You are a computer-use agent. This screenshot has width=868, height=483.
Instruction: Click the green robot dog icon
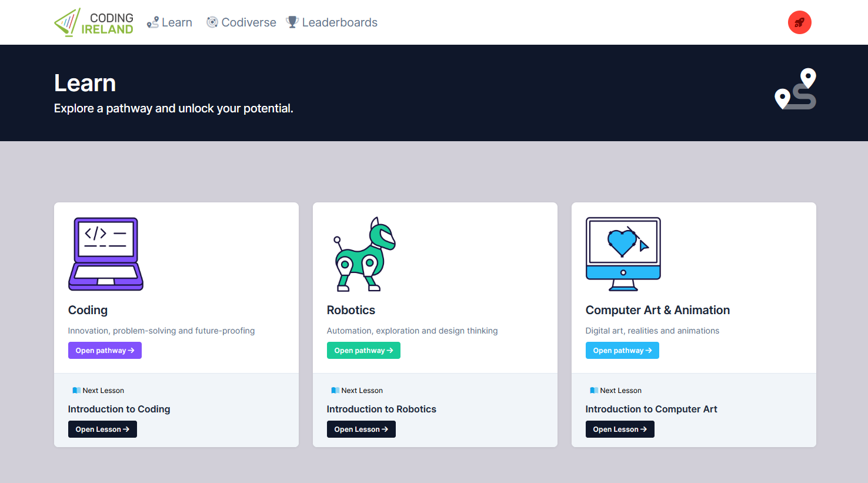click(x=365, y=254)
